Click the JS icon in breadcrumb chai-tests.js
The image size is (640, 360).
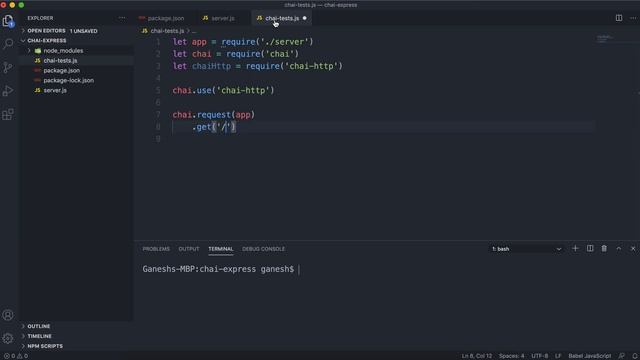(144, 31)
